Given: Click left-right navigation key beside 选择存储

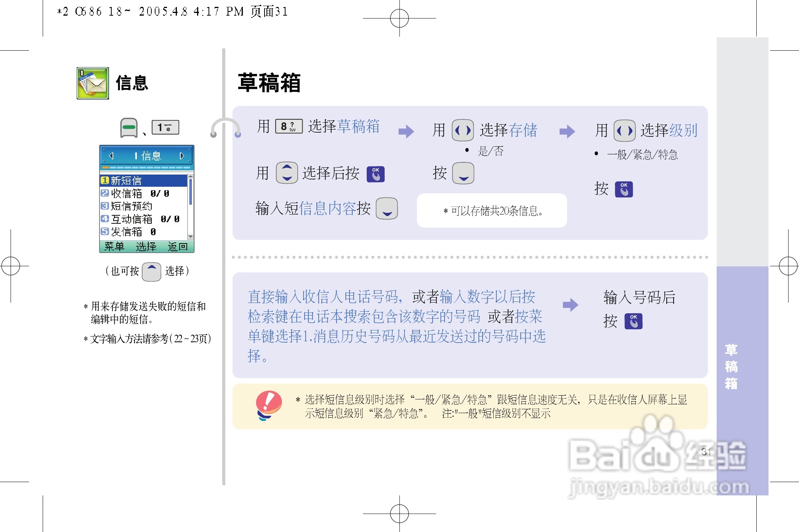Looking at the screenshot, I should [463, 130].
